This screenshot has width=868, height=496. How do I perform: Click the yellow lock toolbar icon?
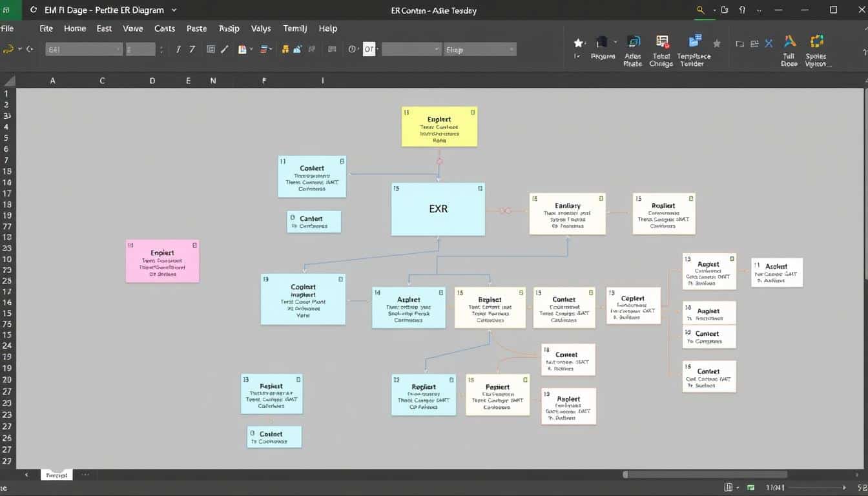pyautogui.click(x=285, y=49)
